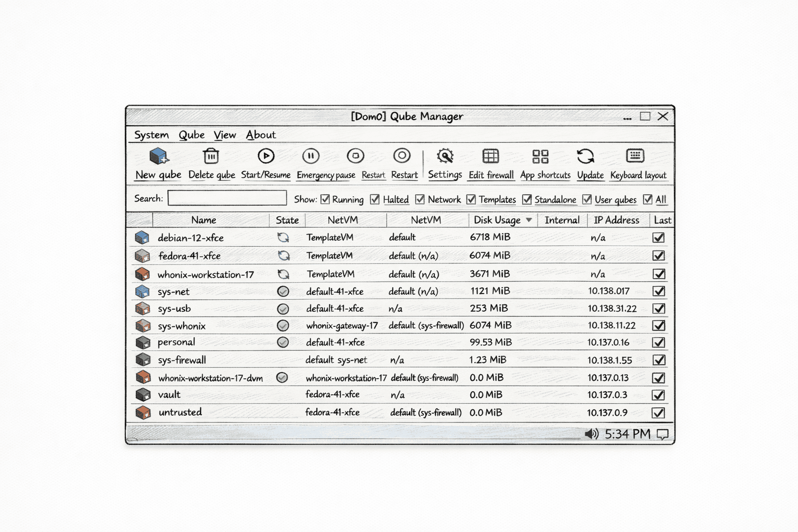This screenshot has width=798, height=532.
Task: Open the System menu
Action: [x=151, y=135]
